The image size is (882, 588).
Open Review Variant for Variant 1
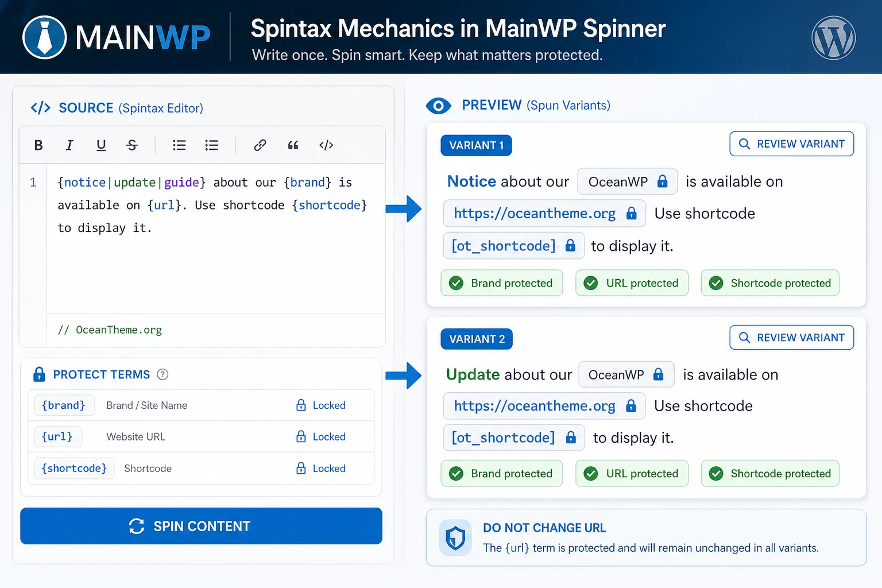click(791, 144)
